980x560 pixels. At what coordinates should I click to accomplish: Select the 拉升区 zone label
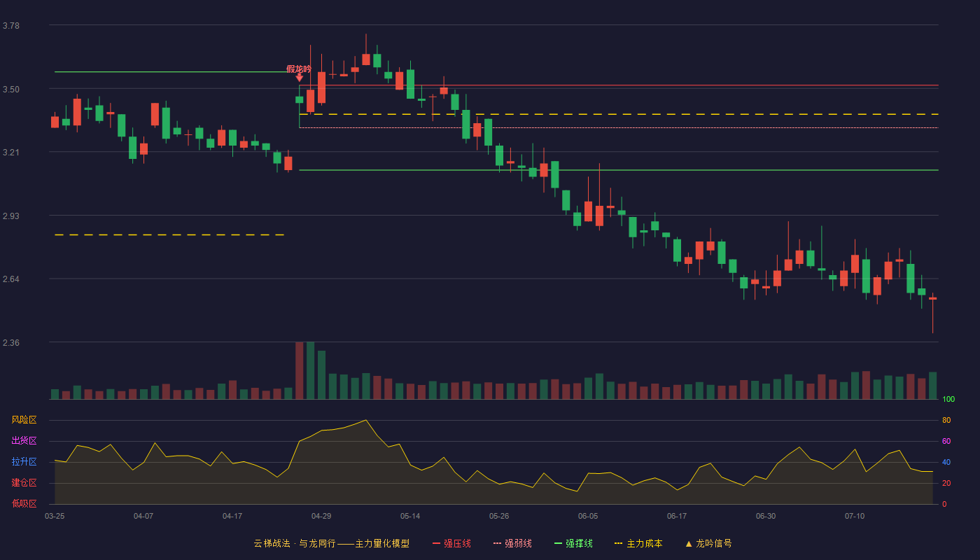point(24,462)
